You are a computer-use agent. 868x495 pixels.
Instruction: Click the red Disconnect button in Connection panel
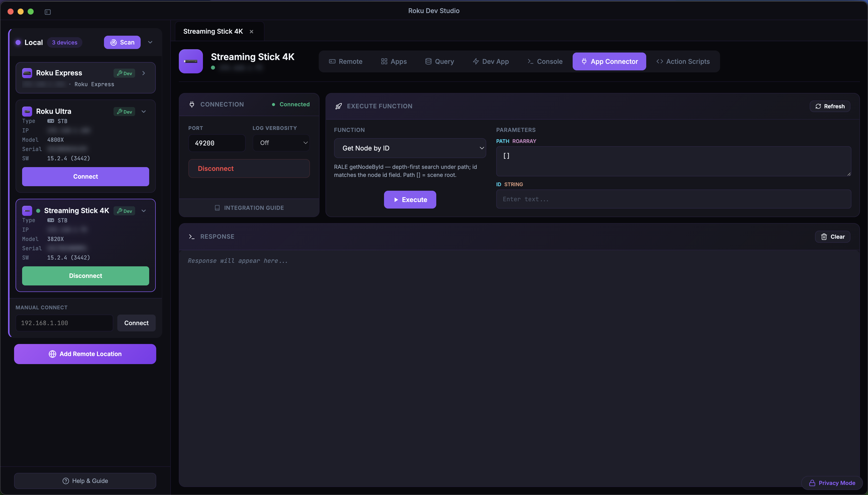click(249, 169)
